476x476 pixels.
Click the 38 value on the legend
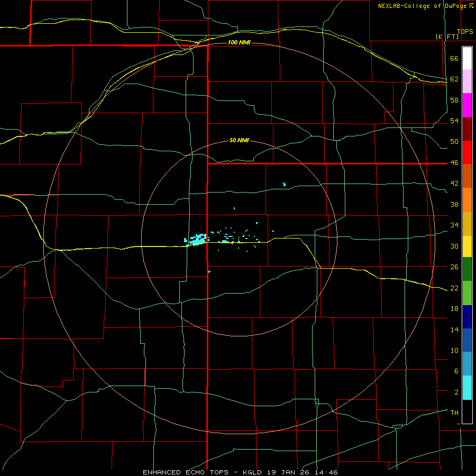(454, 204)
